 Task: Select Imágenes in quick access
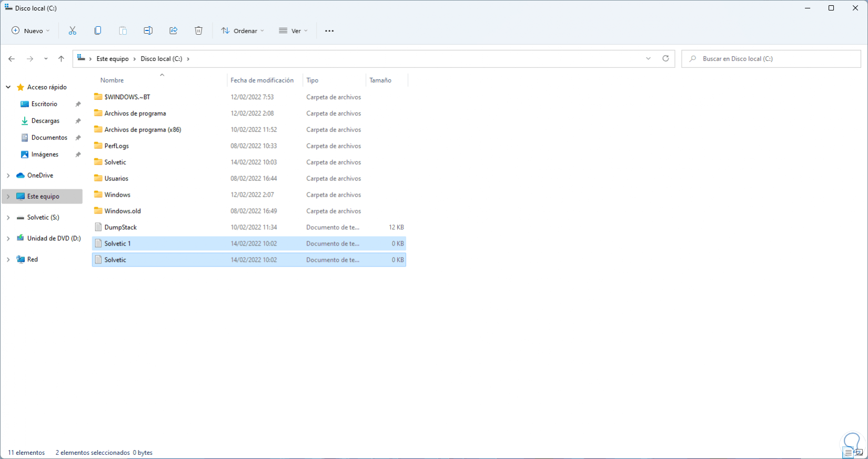[45, 155]
